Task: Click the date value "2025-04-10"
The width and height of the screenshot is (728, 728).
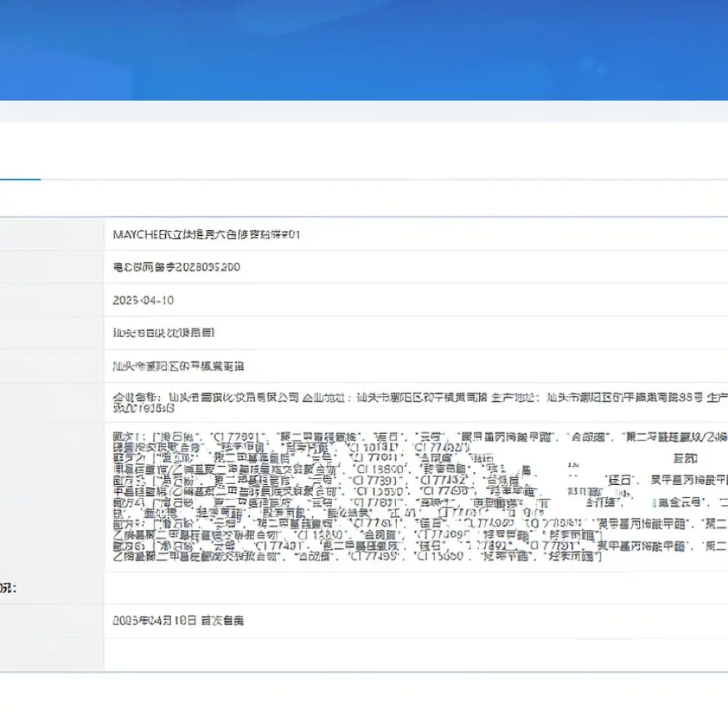Action: click(x=143, y=301)
